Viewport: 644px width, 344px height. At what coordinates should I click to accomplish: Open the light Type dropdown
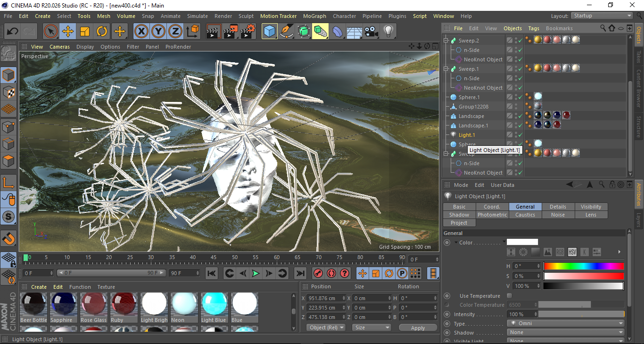(566, 324)
